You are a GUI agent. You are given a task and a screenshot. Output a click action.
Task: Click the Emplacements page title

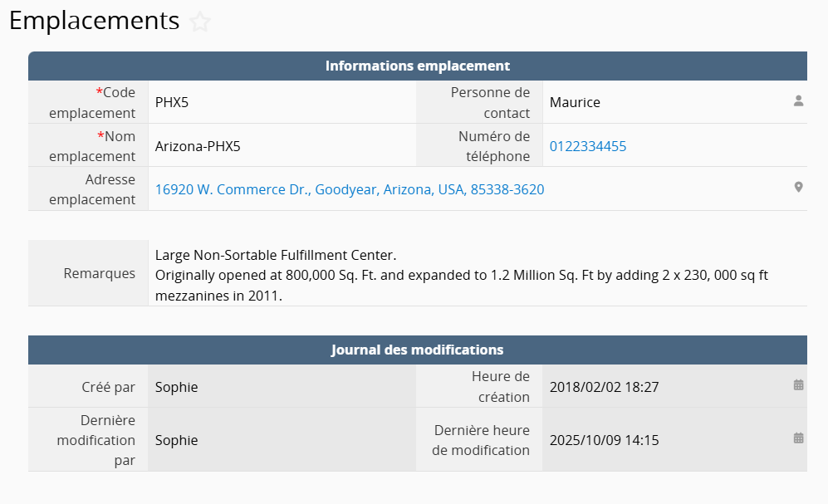94,21
